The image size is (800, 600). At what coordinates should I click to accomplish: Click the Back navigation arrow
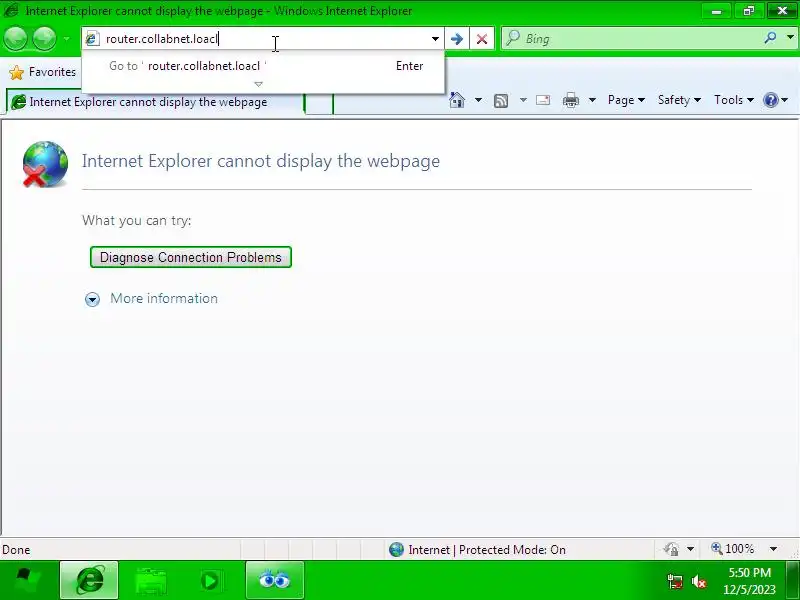(15, 38)
